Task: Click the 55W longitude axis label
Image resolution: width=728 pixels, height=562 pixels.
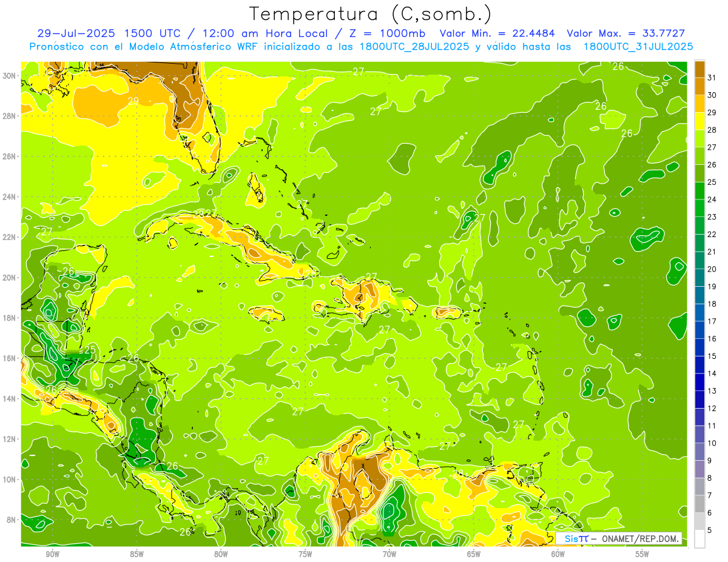Action: [643, 554]
